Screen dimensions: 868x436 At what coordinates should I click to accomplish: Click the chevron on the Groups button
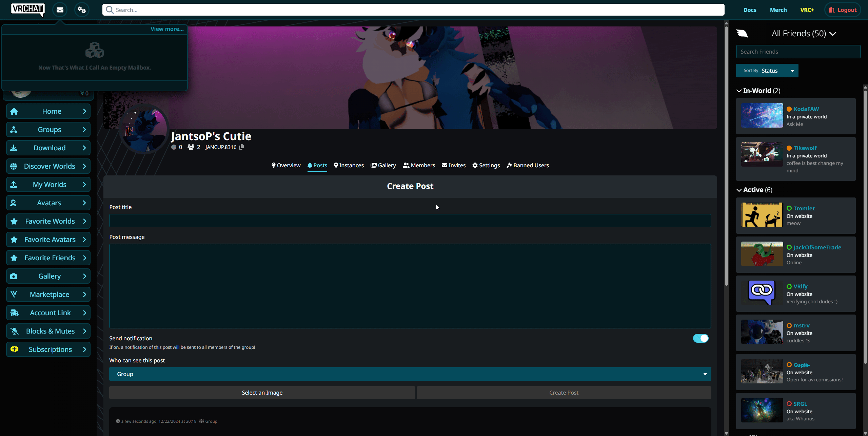point(84,130)
